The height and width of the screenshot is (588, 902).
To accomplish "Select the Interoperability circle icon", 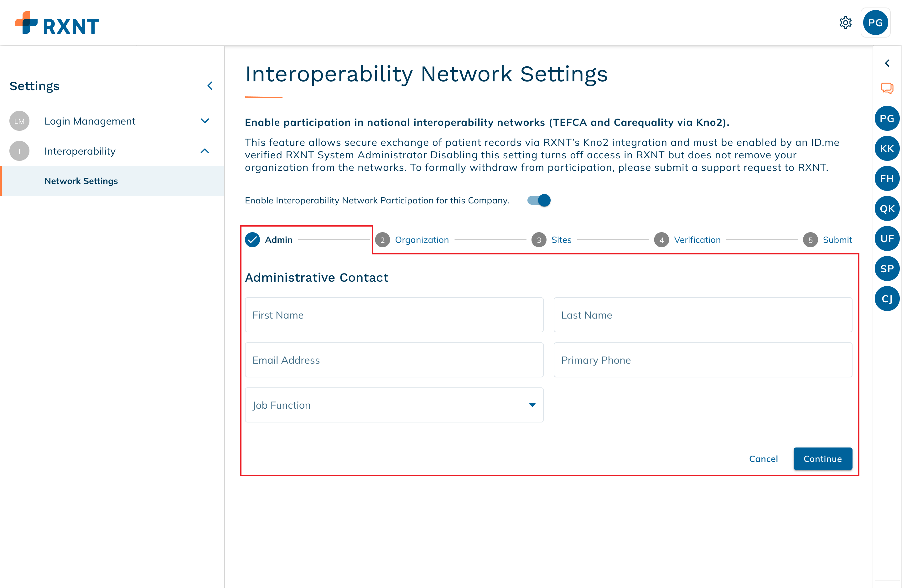I will (19, 151).
